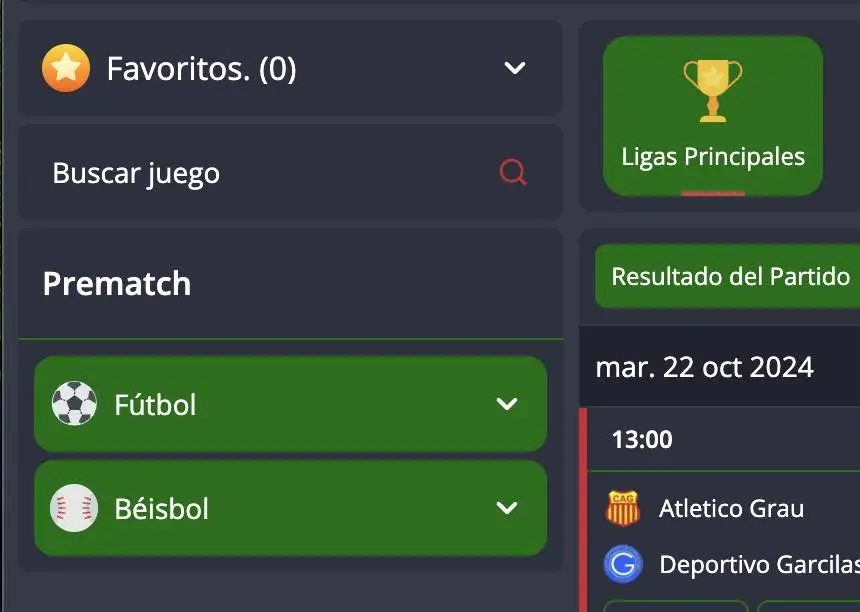Click the orange Favoritos star icon

[x=66, y=68]
